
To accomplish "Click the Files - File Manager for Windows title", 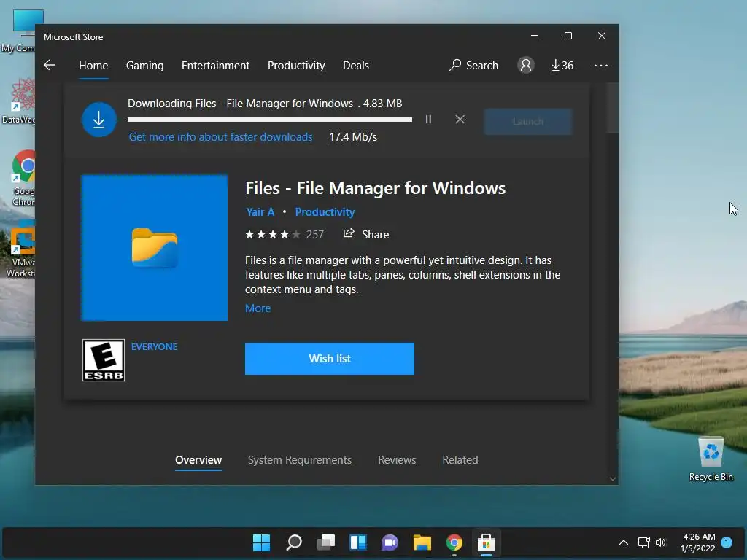I will (x=376, y=188).
